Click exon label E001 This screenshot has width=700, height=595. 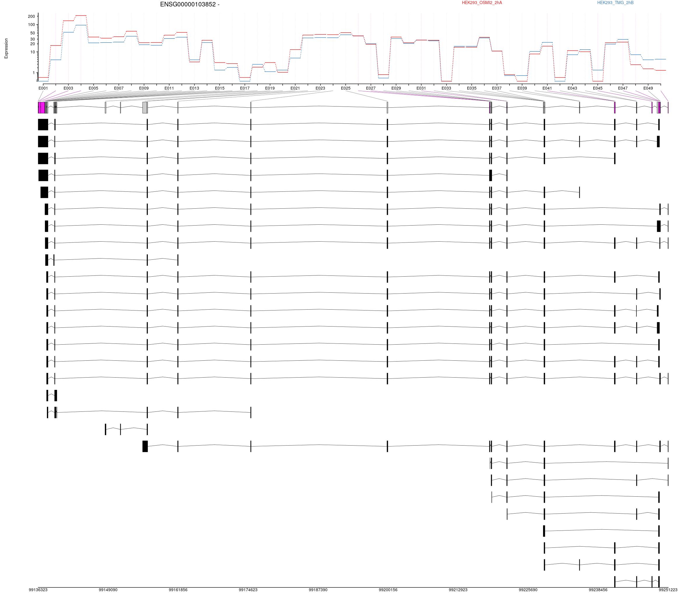[x=43, y=88]
